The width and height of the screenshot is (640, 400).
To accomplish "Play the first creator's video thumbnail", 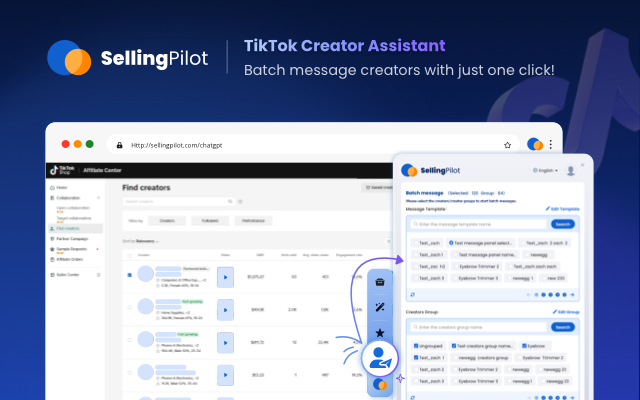I will tap(225, 277).
